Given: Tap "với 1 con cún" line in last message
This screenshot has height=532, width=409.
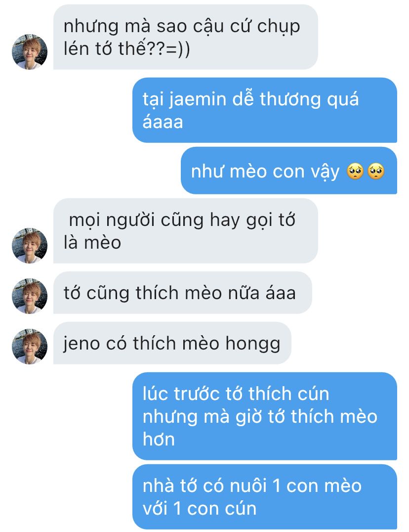Looking at the screenshot, I should [199, 509].
